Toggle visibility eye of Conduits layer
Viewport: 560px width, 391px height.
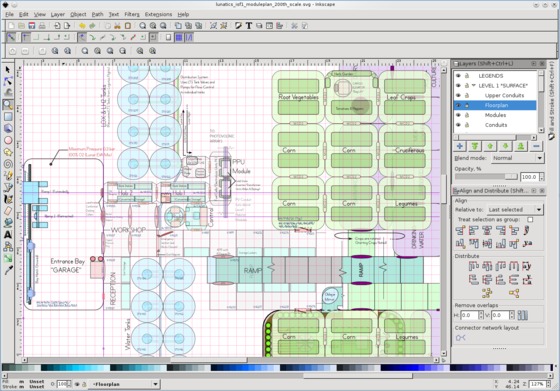coord(458,125)
